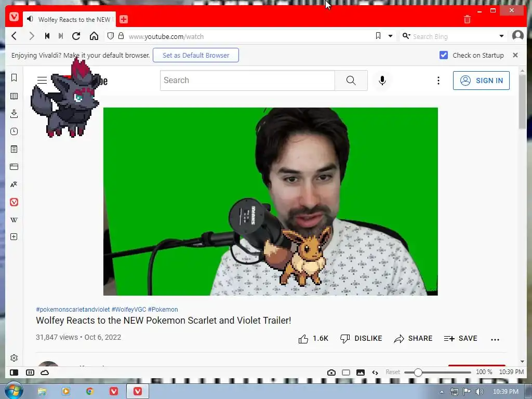Open the YouTube hamburger guide menu
The width and height of the screenshot is (532, 399).
pyautogui.click(x=42, y=81)
